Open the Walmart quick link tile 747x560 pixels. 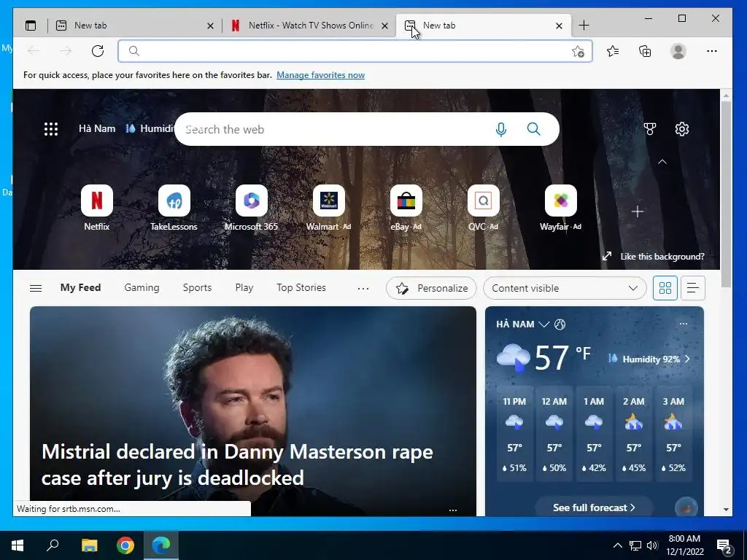329,208
